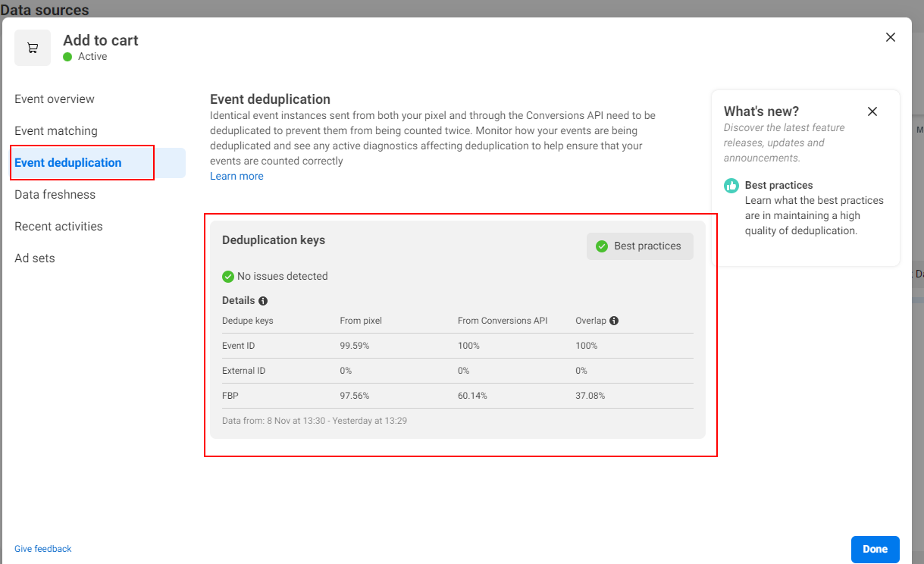Go to Data freshness section
The height and width of the screenshot is (564, 924).
click(x=55, y=195)
